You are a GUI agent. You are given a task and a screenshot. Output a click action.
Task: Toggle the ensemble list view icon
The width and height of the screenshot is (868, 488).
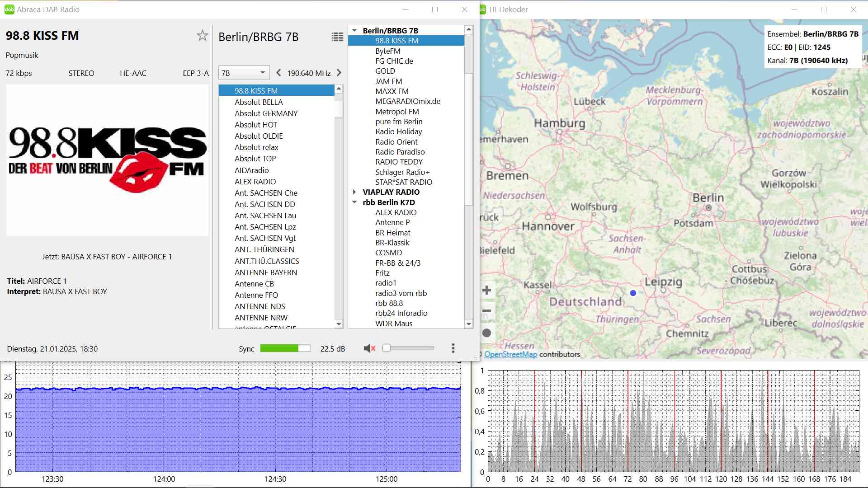tap(337, 37)
